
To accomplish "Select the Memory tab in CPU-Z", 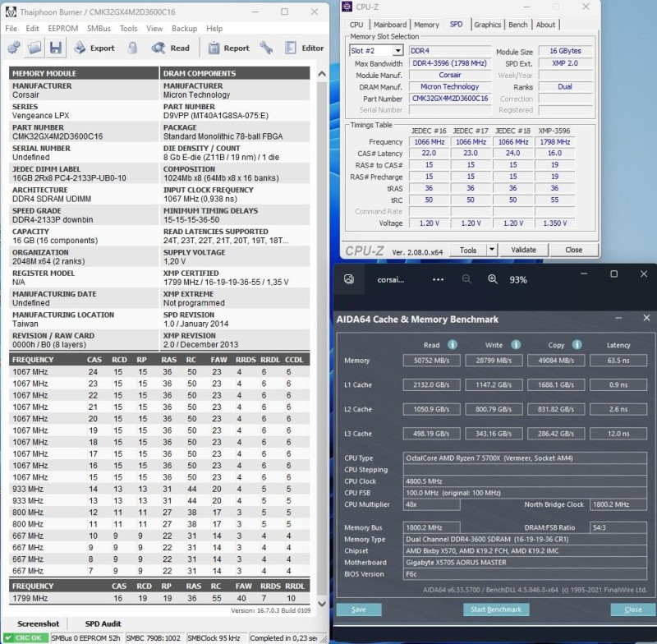I will (x=426, y=25).
